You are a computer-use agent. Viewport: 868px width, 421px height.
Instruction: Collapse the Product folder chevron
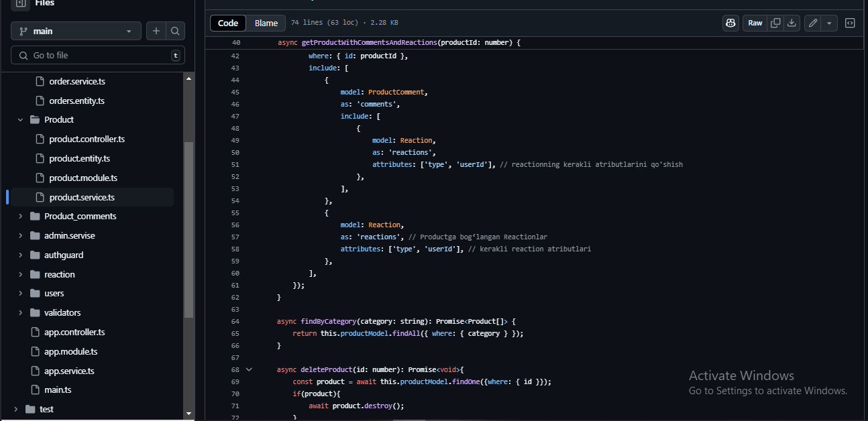pos(20,120)
